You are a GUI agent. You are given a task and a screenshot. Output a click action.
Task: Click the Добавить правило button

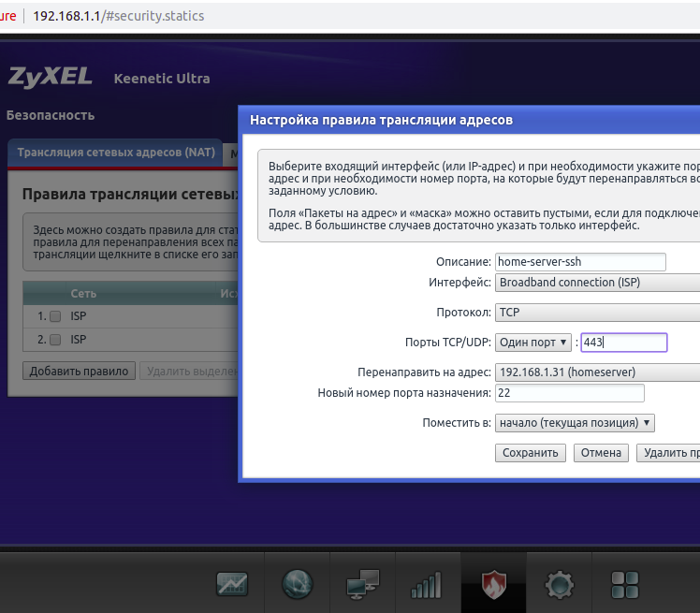pos(79,372)
